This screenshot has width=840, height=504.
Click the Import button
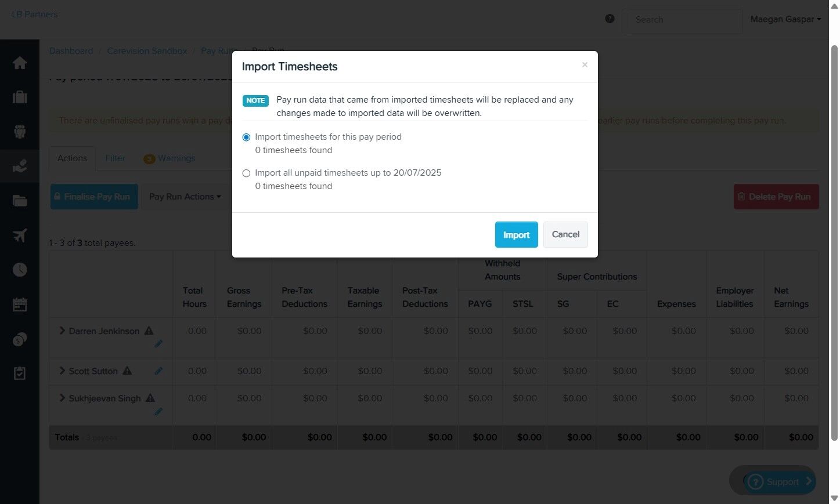pos(516,235)
